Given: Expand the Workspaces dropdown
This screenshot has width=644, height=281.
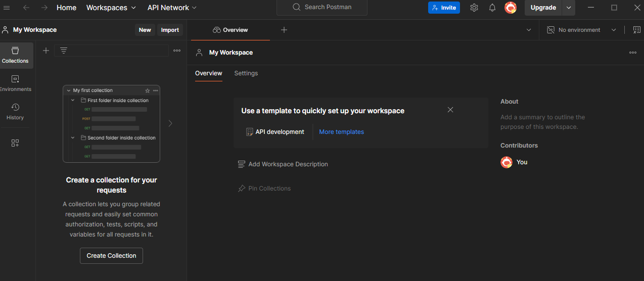Looking at the screenshot, I should pos(111,8).
